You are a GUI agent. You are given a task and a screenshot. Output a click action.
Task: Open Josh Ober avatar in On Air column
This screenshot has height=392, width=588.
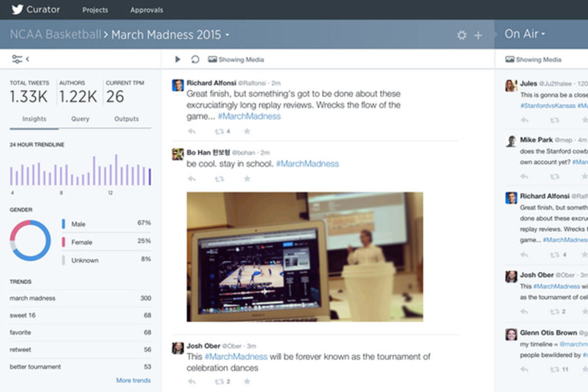(511, 276)
